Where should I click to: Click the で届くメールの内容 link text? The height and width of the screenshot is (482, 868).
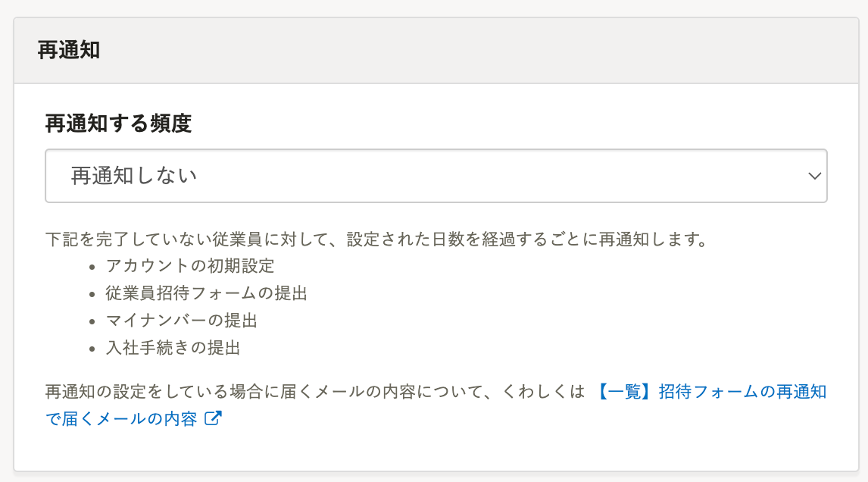(x=121, y=418)
